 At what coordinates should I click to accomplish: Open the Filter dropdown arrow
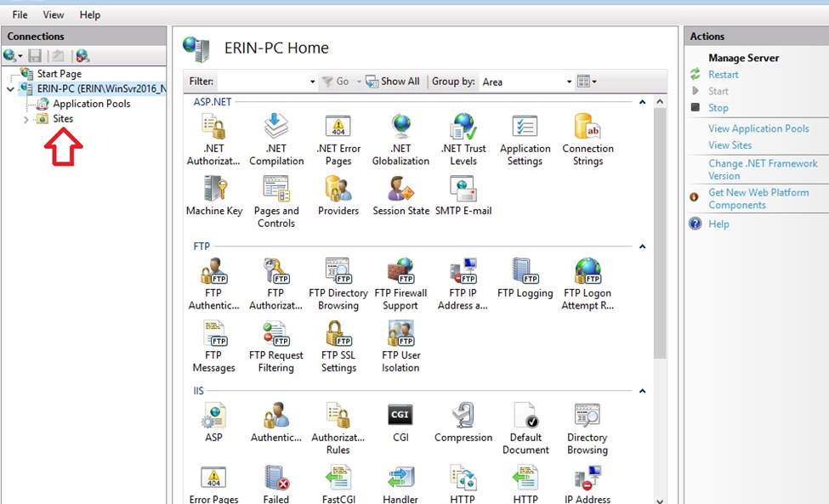coord(312,82)
